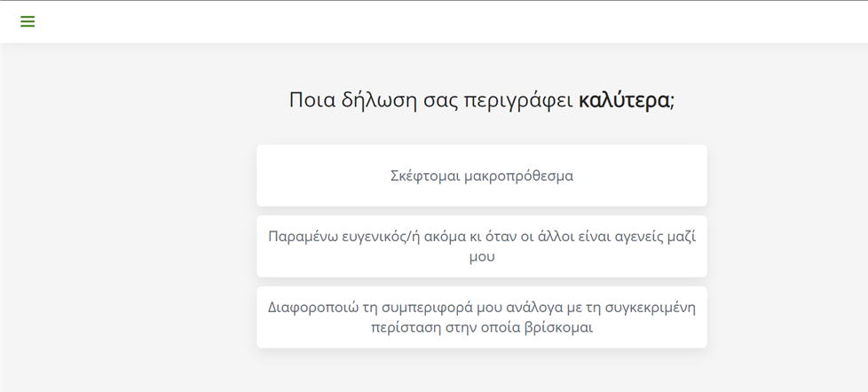Pick the 'Διαφοροποιώ τη συμπεριφορά μου' option

(x=481, y=317)
